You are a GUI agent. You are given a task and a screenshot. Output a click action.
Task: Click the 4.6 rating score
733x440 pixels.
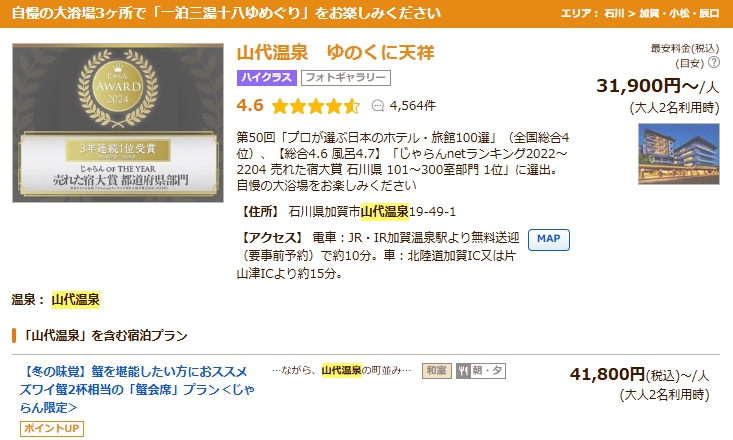pos(250,105)
